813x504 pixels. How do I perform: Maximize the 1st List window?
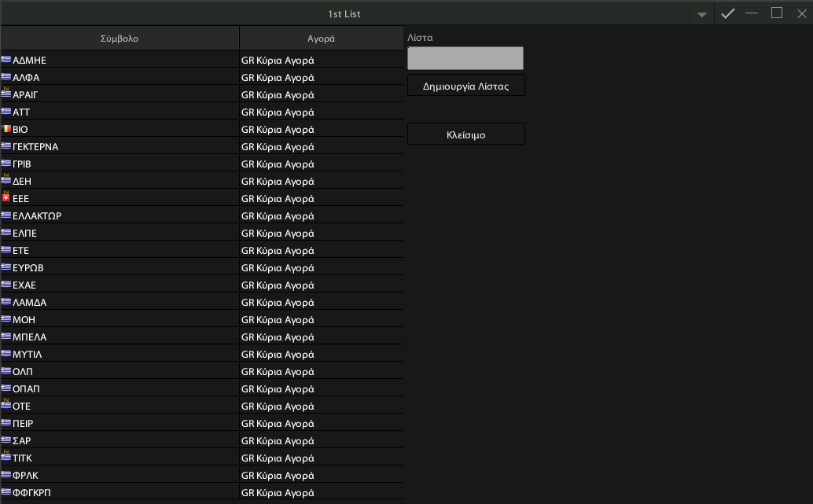tap(777, 13)
